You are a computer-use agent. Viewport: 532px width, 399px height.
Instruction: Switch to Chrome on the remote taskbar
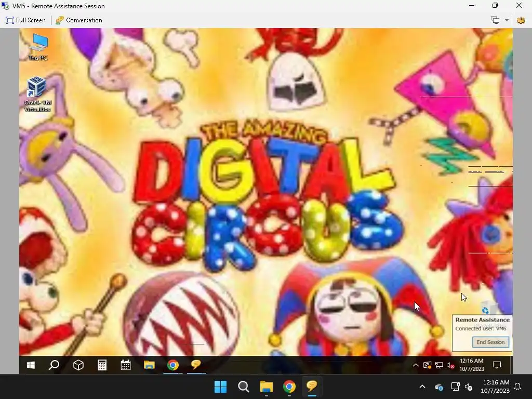point(172,365)
